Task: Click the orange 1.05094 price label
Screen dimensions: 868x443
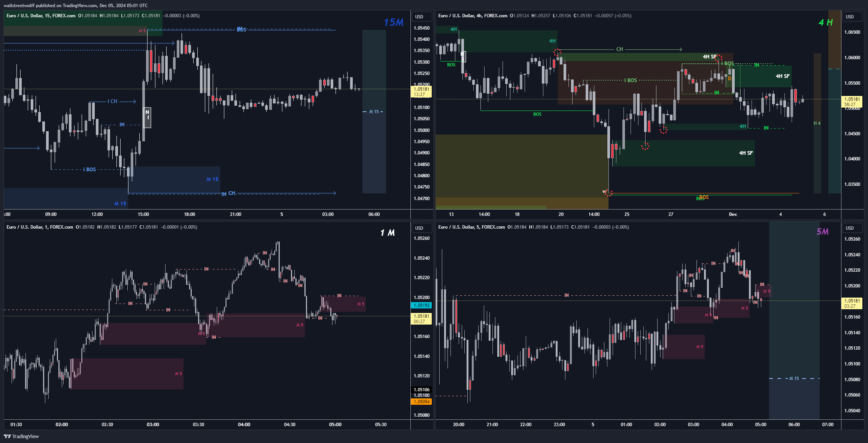Action: 421,402
